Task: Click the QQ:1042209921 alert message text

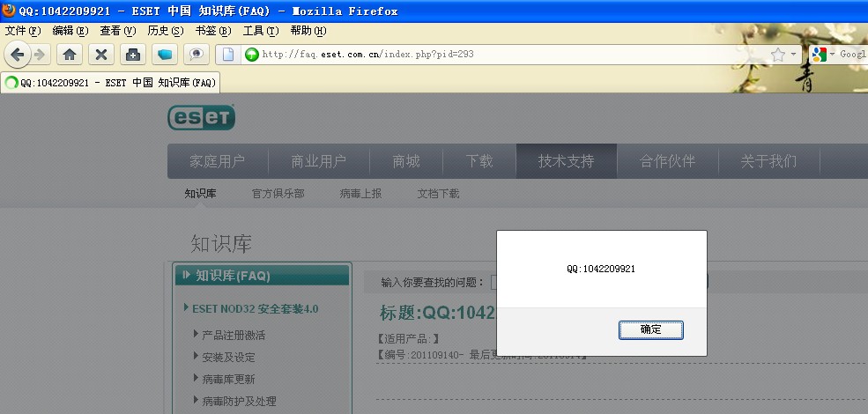Action: tap(601, 269)
